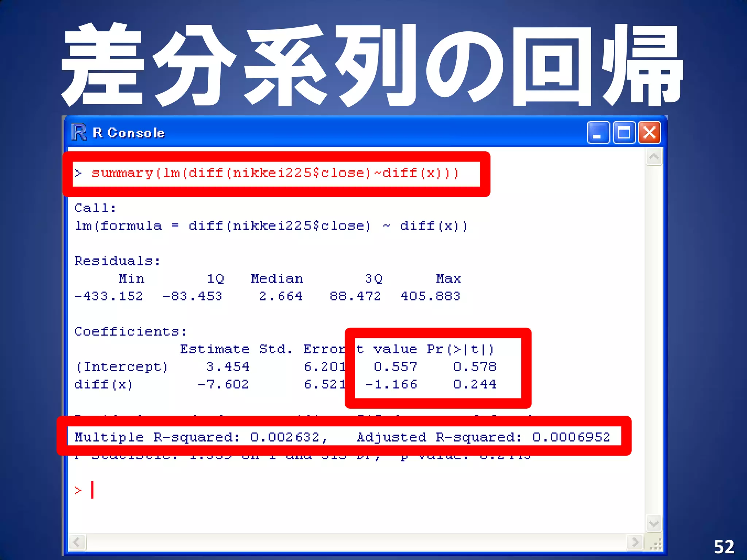The height and width of the screenshot is (560, 747).
Task: Click the diff(x) coefficient row label
Action: pyautogui.click(x=103, y=385)
